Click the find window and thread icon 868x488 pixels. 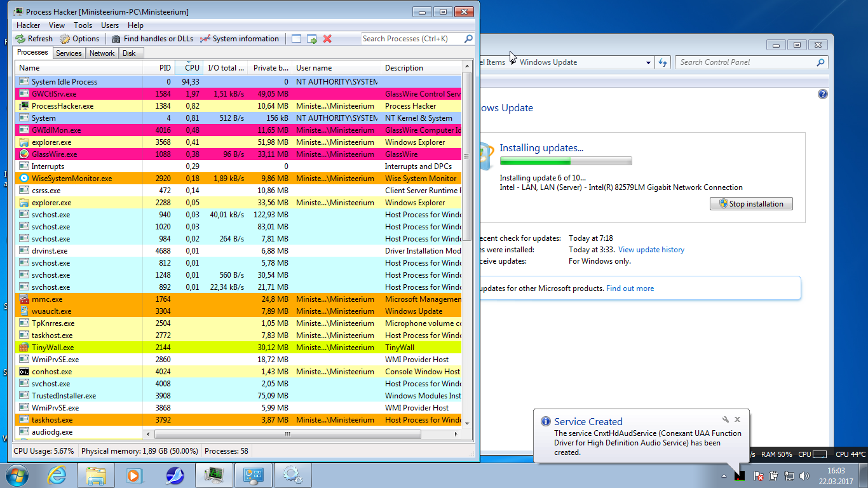click(x=311, y=39)
